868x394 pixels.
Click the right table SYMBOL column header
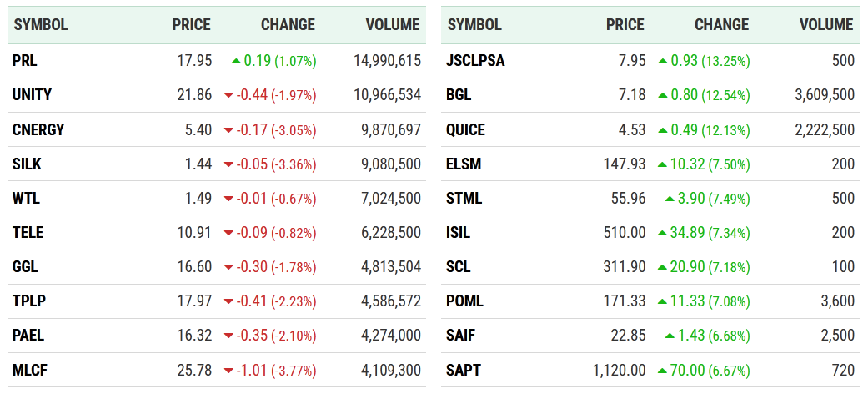pyautogui.click(x=474, y=25)
